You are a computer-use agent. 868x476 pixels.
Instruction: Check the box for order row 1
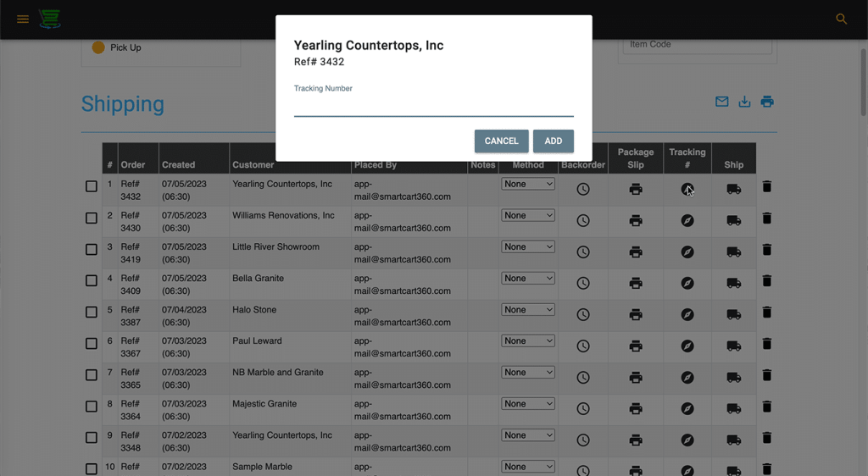pyautogui.click(x=92, y=186)
